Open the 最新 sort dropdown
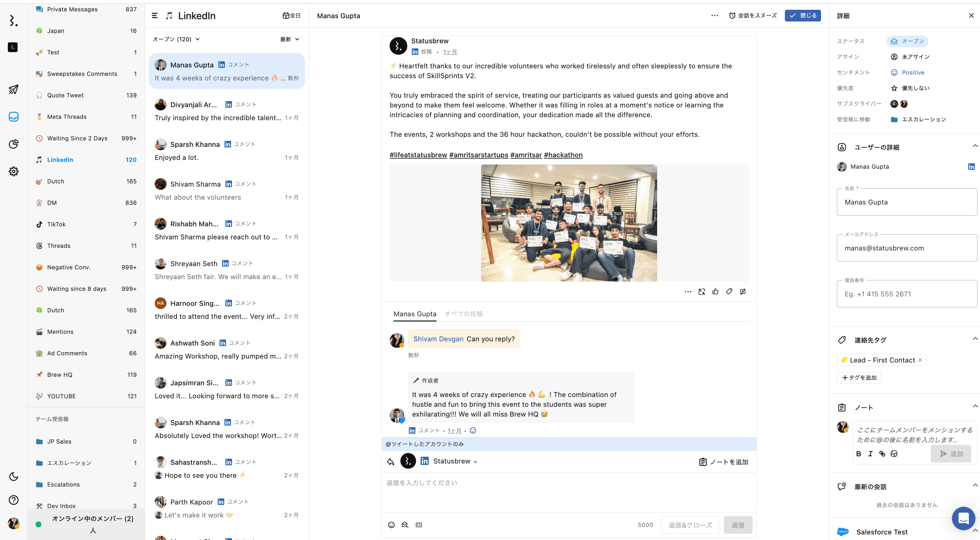980x540 pixels. point(290,39)
